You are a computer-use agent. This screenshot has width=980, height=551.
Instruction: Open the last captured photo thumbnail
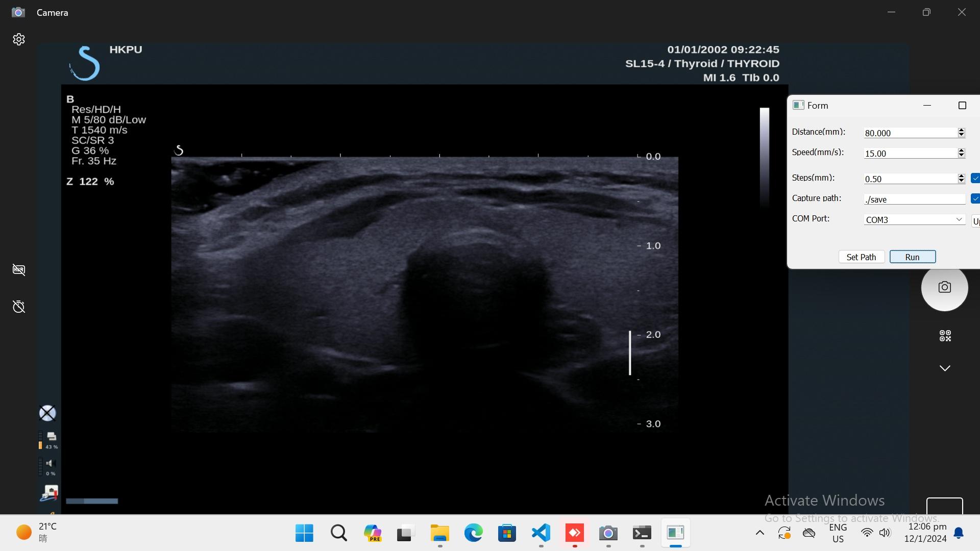[944, 506]
